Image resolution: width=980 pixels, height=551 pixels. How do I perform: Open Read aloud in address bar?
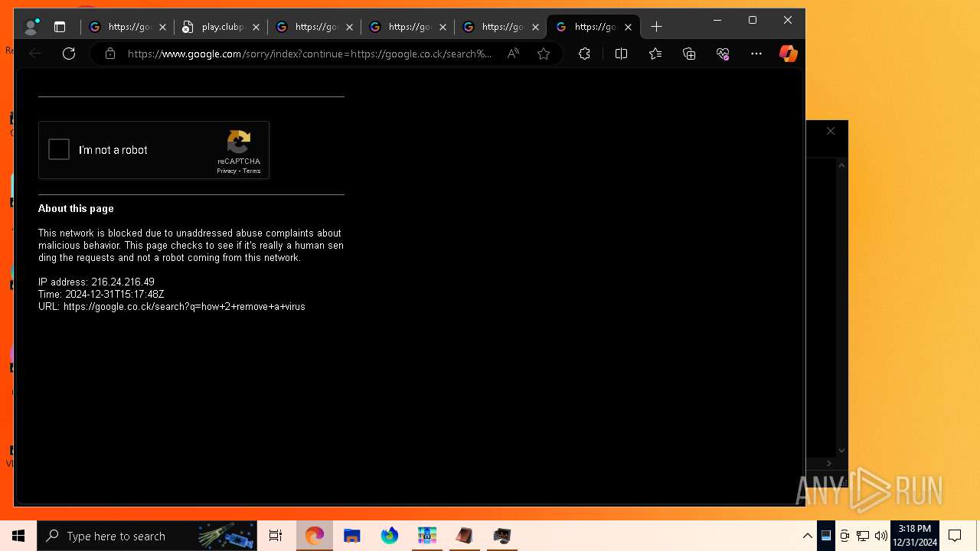[513, 54]
